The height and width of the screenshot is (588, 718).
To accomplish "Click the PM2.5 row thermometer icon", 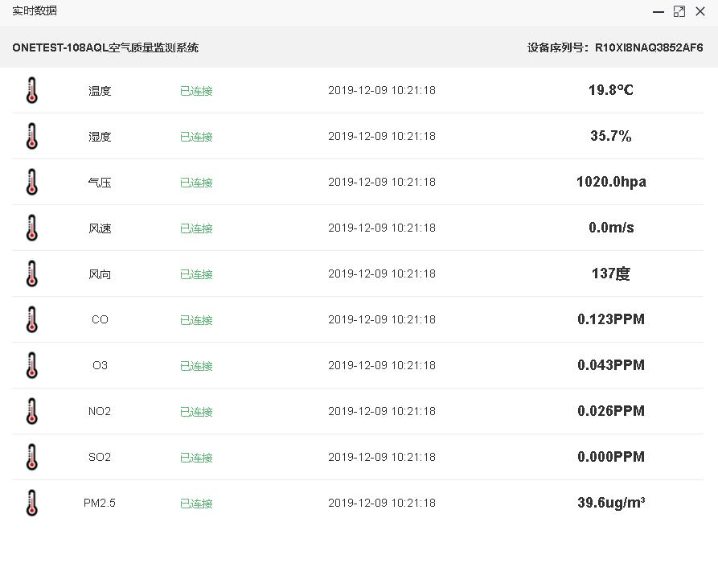I will [32, 503].
